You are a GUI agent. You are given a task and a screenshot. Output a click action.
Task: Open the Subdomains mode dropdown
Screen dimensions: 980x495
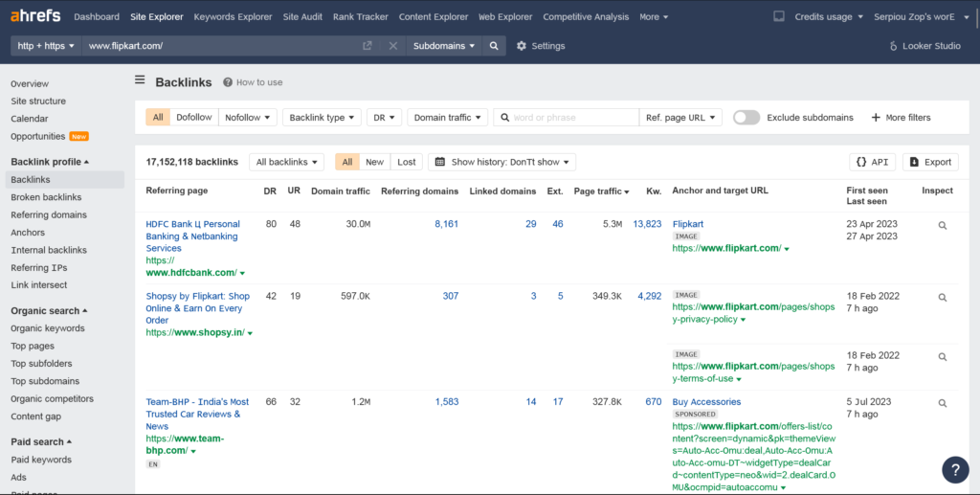(x=444, y=46)
